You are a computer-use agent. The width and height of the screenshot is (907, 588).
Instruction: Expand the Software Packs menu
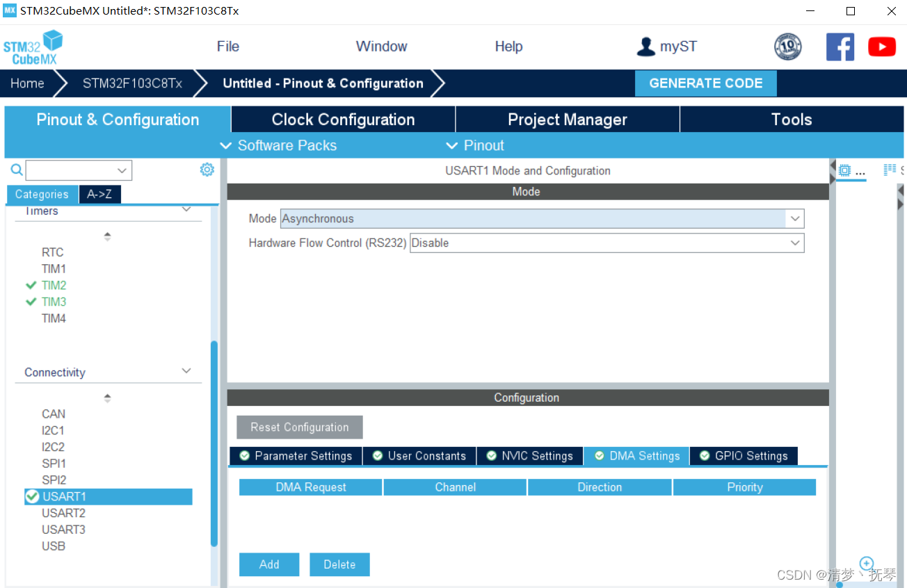[x=278, y=145]
